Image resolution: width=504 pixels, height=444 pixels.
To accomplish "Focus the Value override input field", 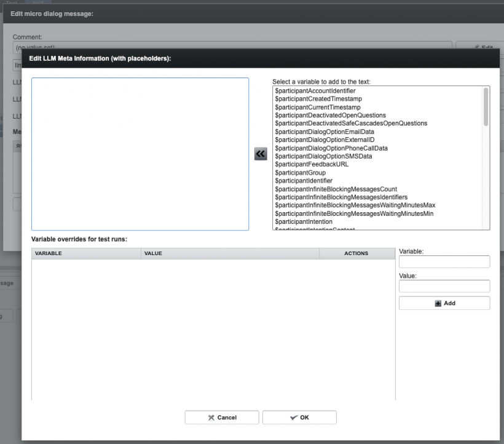I will click(444, 286).
